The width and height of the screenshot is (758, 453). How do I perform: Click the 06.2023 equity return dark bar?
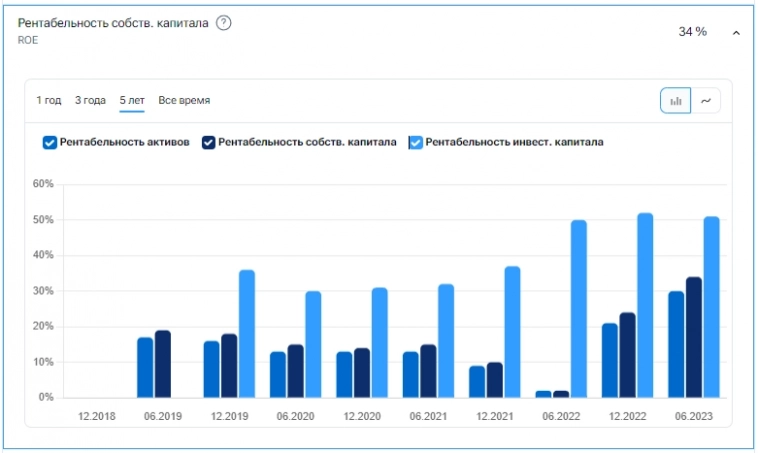tap(694, 337)
